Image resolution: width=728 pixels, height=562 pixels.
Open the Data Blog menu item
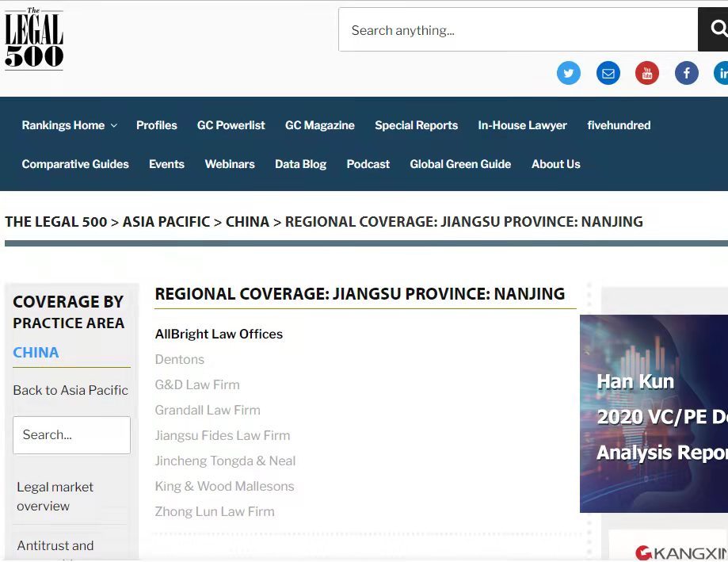300,164
